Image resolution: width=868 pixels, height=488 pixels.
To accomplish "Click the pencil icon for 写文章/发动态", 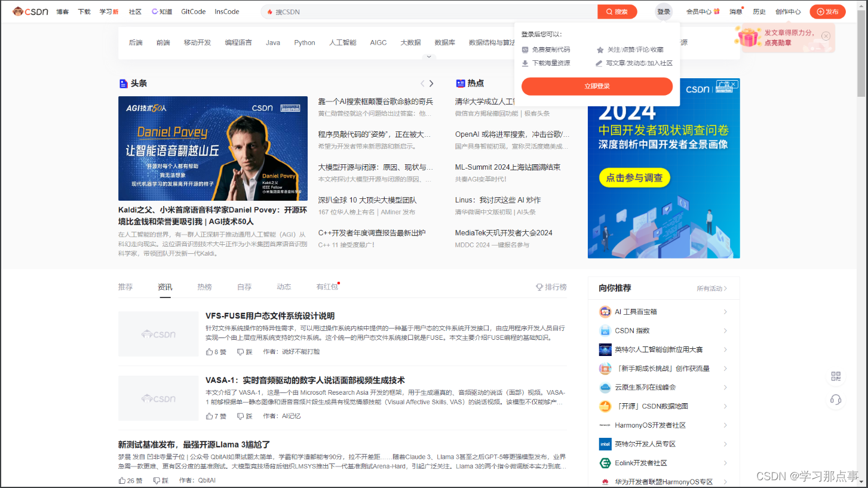I will [600, 63].
